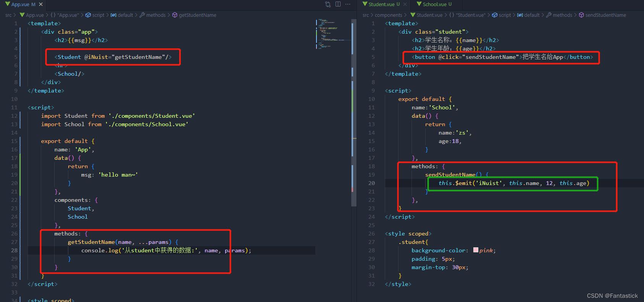The width and height of the screenshot is (644, 302).
Task: Click the @iNuist event attribute
Action: (96, 57)
